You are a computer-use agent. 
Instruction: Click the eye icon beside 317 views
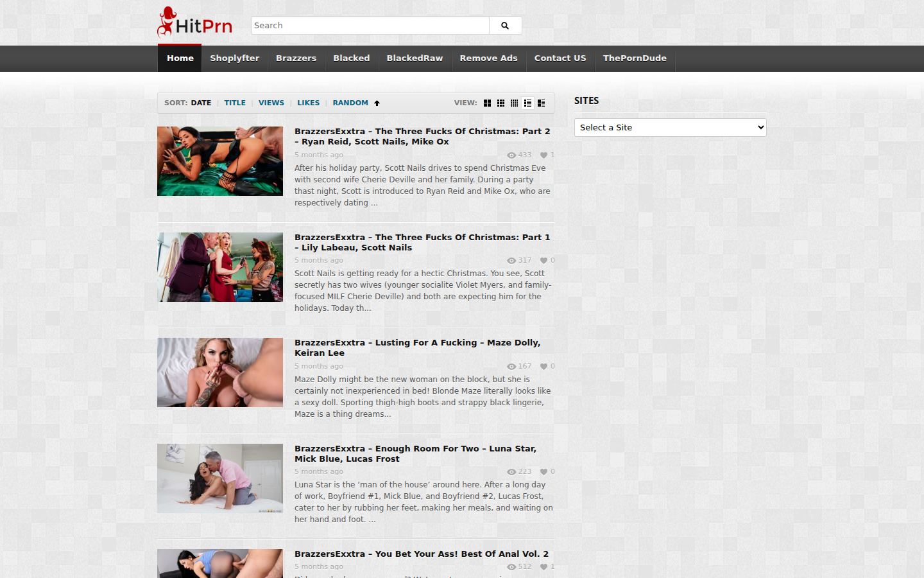pos(511,261)
